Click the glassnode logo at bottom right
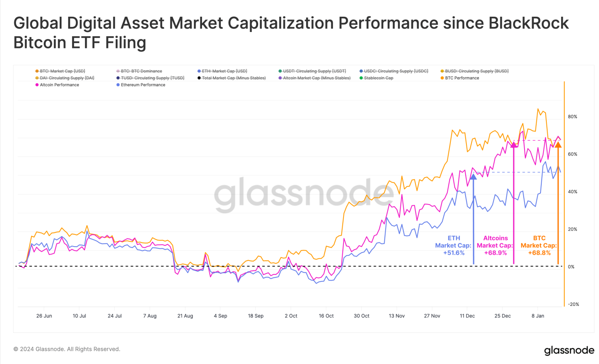 [x=569, y=350]
